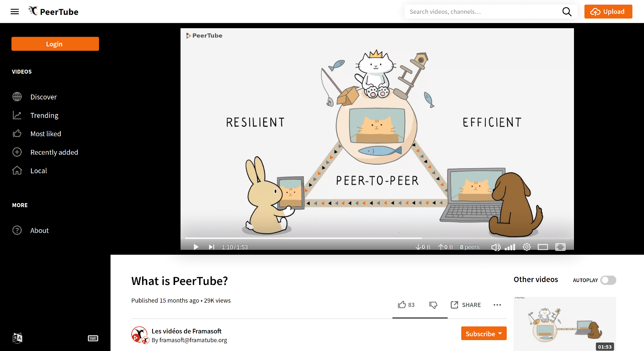Click the search magnifier icon
The height and width of the screenshot is (351, 644).
(567, 12)
